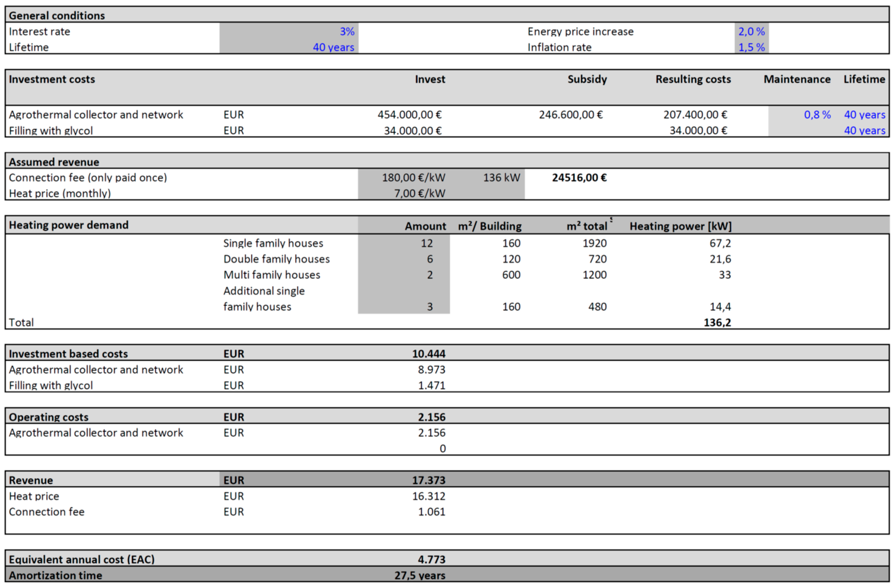
Task: Select the Double family houses amount 6
Action: [x=429, y=259]
